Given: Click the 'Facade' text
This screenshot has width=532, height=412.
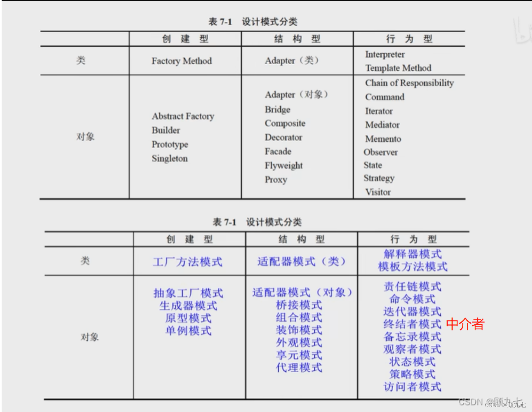Looking at the screenshot, I should click(278, 152).
